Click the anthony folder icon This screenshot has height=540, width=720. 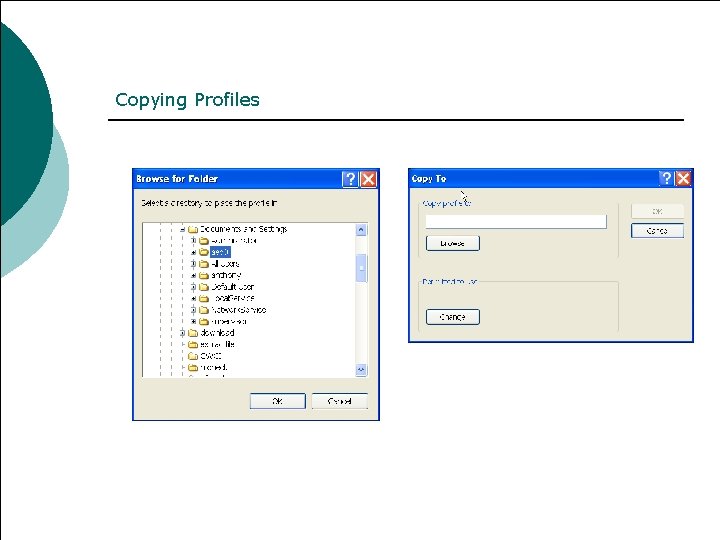pos(204,276)
